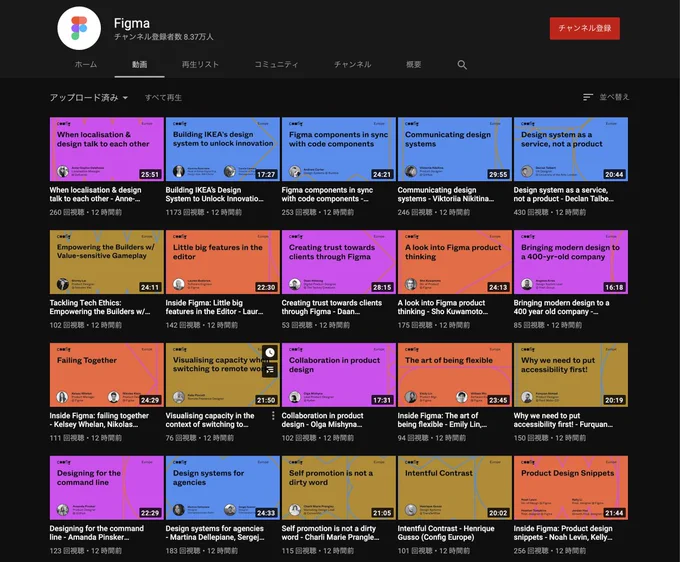680x562 pixels.
Task: Play 'Collaboration in product design' thumbnail 17:31
Action: tap(339, 375)
